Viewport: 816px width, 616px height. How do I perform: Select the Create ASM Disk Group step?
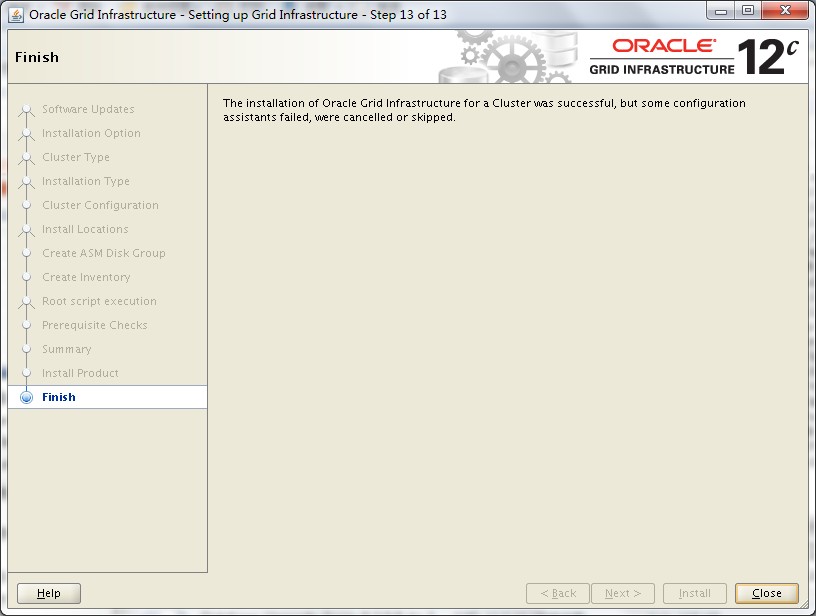104,253
